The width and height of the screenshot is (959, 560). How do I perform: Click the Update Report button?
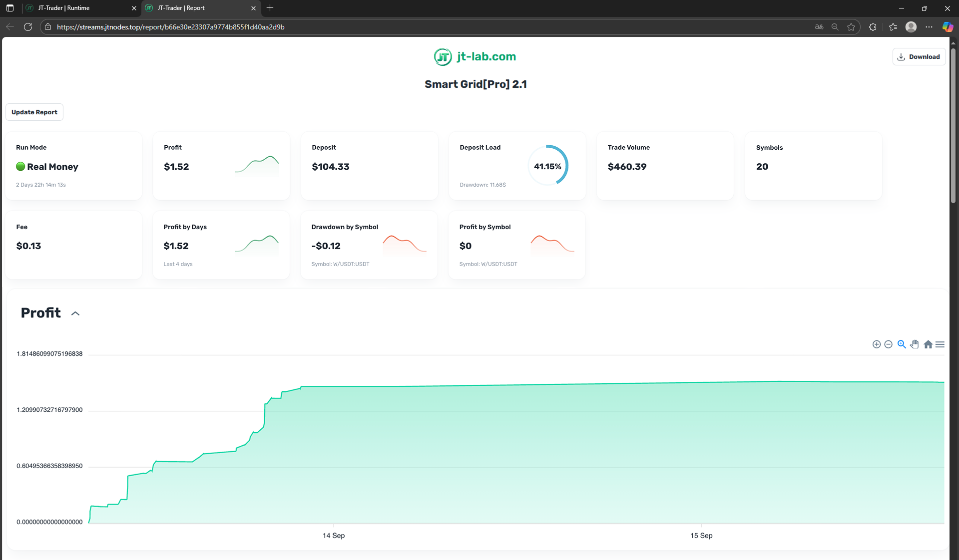point(34,112)
